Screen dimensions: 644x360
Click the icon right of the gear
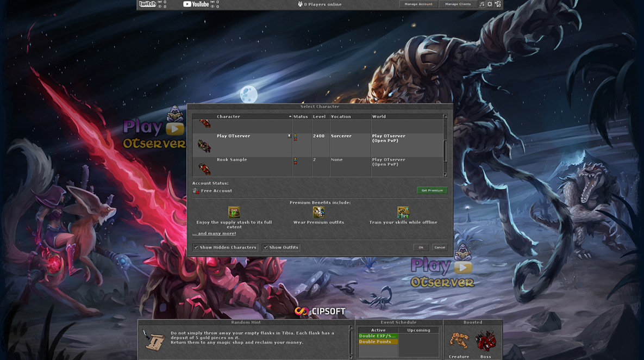point(498,4)
